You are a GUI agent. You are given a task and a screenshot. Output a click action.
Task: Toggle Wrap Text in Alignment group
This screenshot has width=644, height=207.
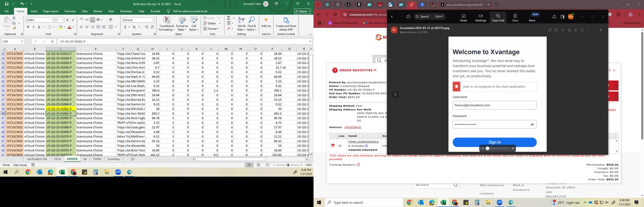click(111, 20)
